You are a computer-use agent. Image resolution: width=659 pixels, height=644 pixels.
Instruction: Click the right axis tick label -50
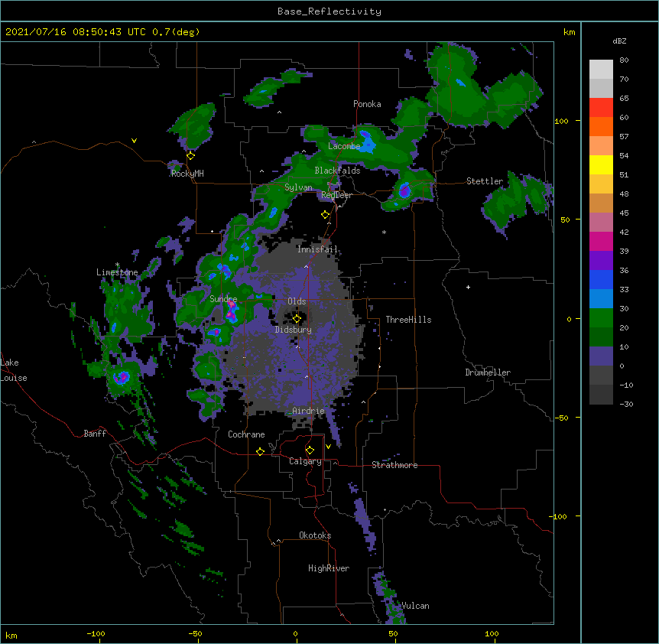tap(560, 418)
